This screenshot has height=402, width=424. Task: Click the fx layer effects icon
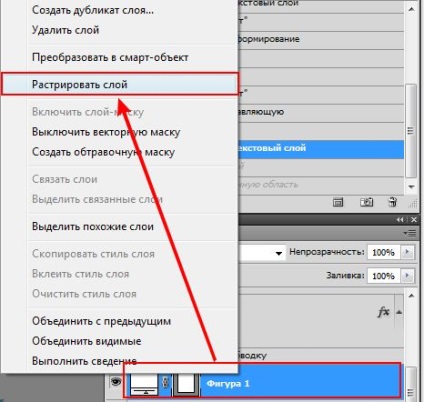tap(384, 312)
